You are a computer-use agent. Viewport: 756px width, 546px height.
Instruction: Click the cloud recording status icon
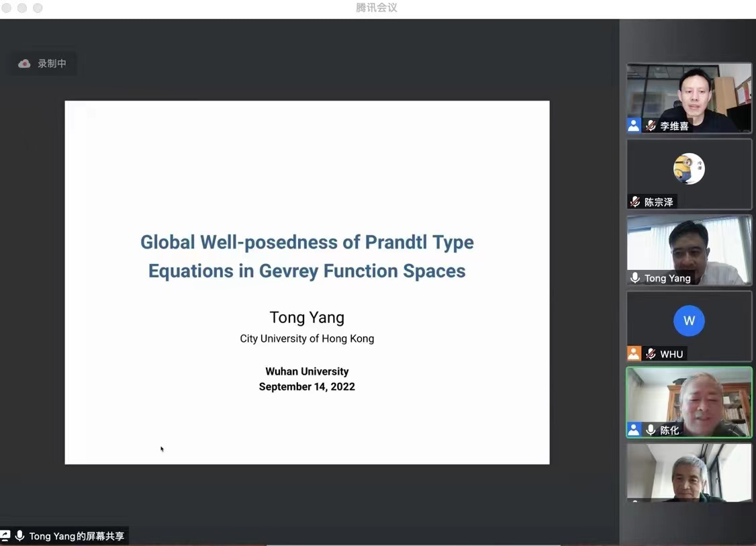[x=24, y=64]
